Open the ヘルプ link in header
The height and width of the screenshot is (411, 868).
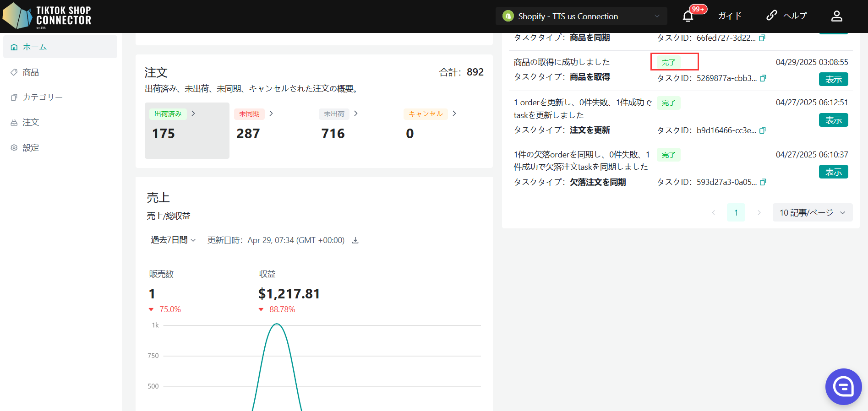pyautogui.click(x=786, y=16)
